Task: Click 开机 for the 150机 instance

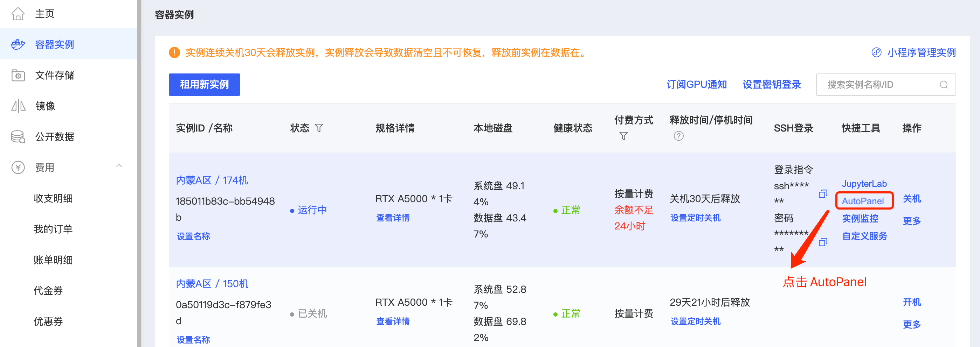Action: pyautogui.click(x=911, y=303)
